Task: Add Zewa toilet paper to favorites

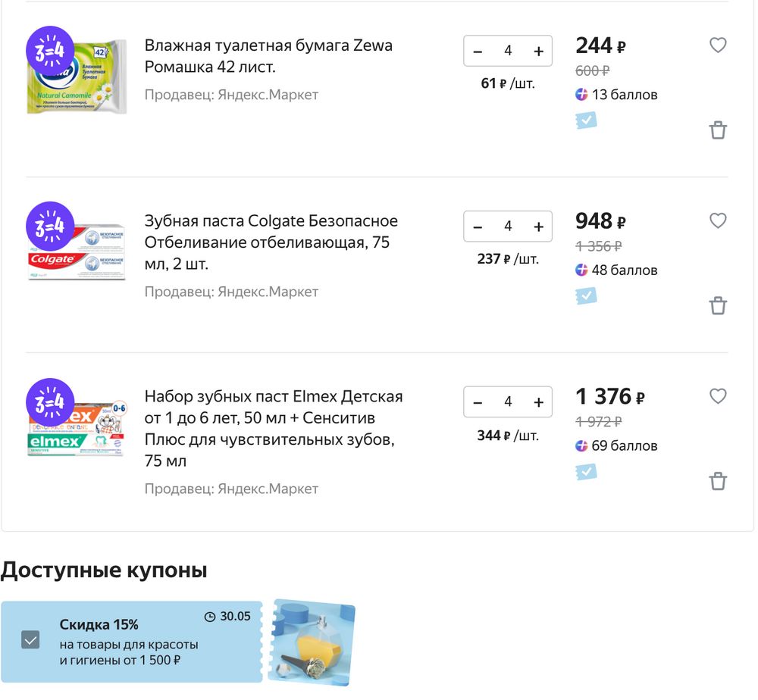Action: point(718,45)
